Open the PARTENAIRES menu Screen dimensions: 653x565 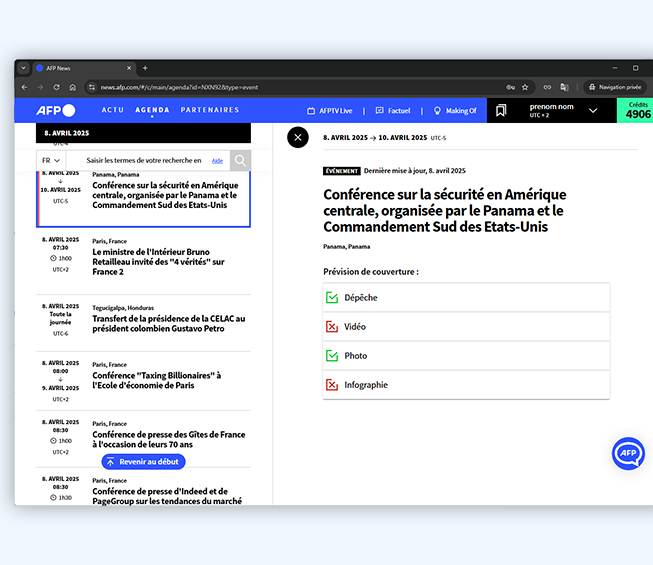click(x=210, y=110)
